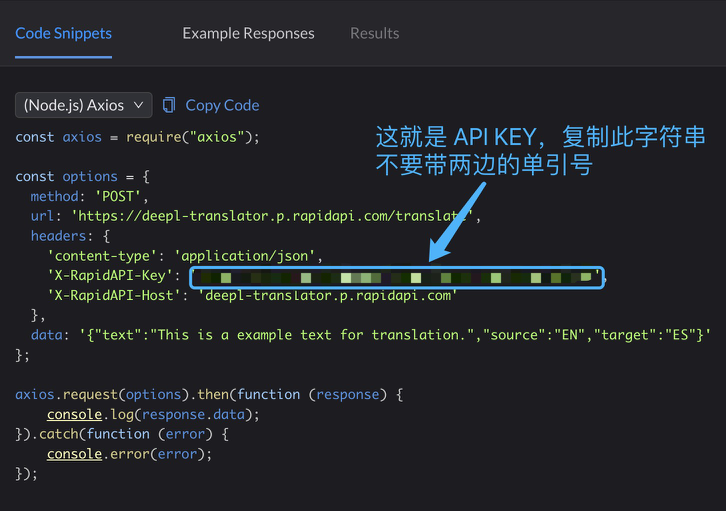
Task: Switch to the Code Snippets tab
Action: pos(63,33)
